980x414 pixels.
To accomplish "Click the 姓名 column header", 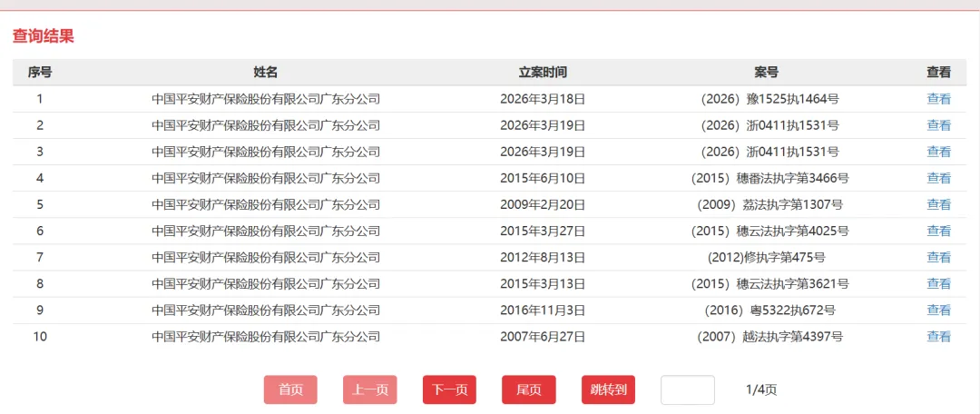I will coord(266,73).
